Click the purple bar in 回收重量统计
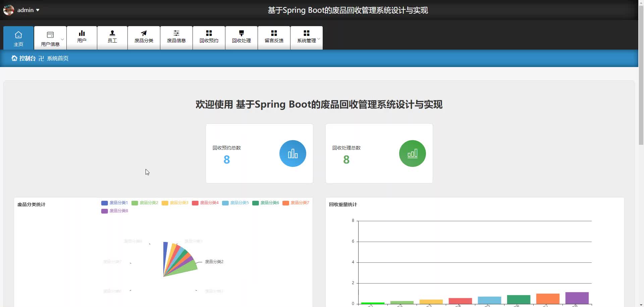 577,298
